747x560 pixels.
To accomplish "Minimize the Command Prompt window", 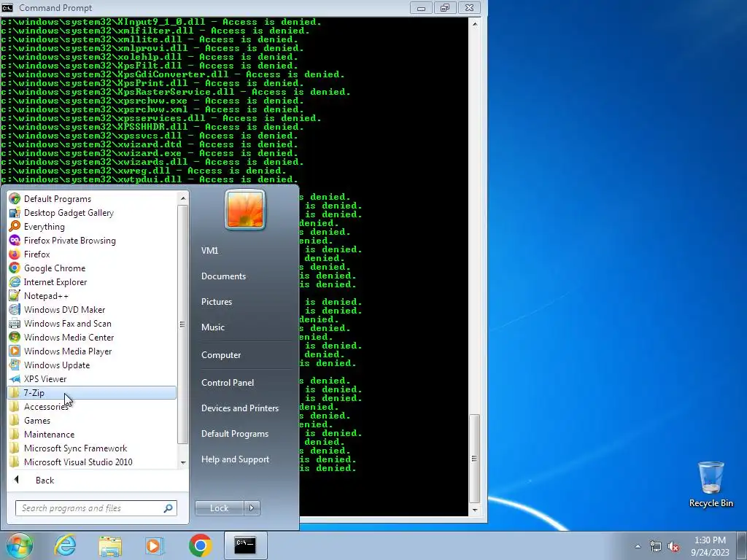I will [x=421, y=7].
